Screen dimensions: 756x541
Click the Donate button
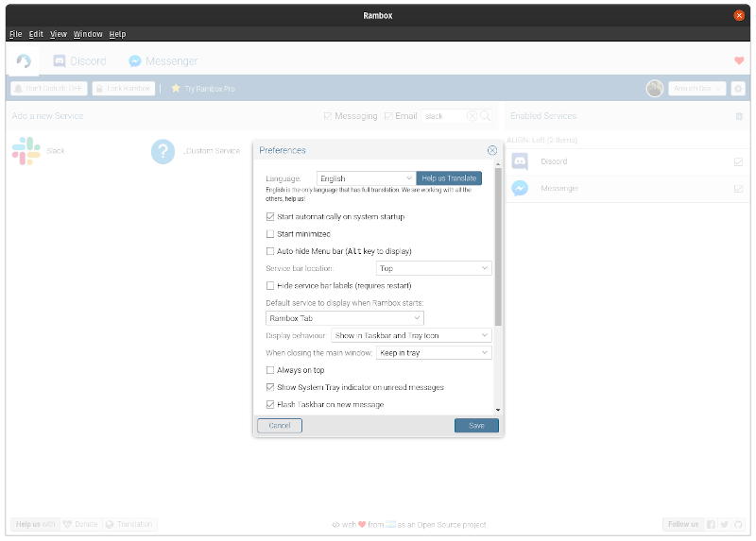[x=80, y=524]
